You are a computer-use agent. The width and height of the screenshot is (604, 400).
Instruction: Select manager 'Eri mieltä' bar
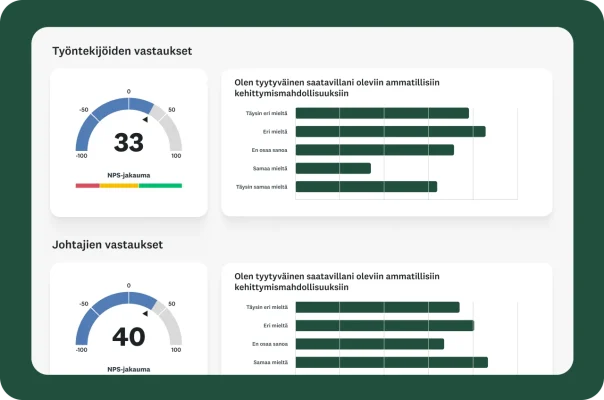[384, 325]
